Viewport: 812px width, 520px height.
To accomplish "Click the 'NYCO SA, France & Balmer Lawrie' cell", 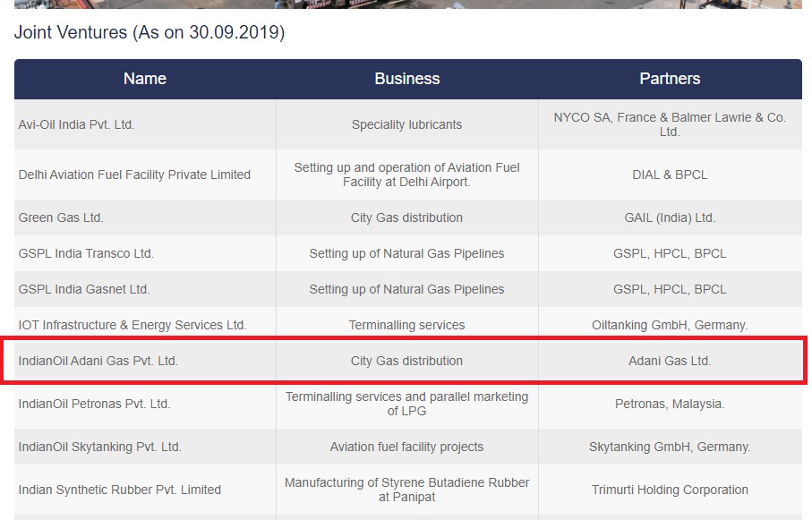I will point(671,124).
